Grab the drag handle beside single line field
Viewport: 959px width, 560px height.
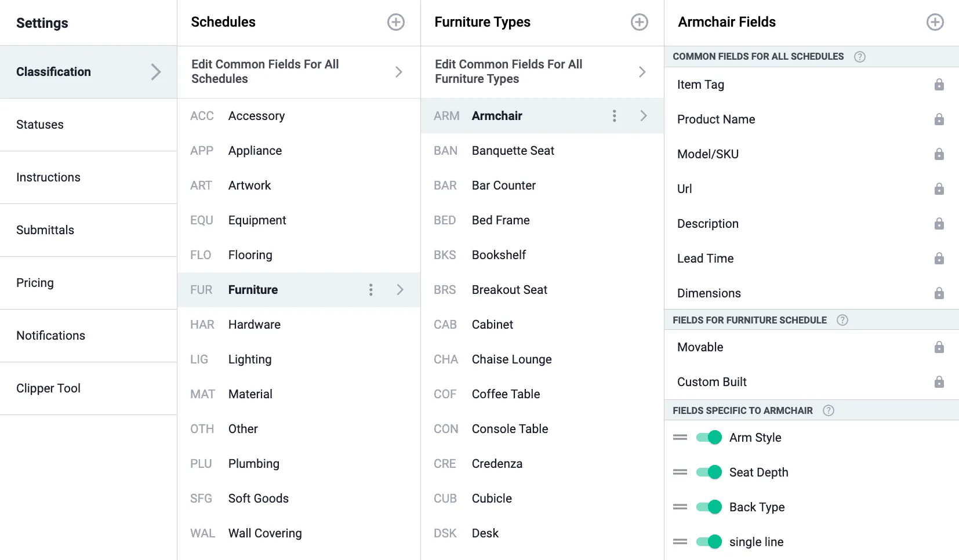[x=680, y=541]
